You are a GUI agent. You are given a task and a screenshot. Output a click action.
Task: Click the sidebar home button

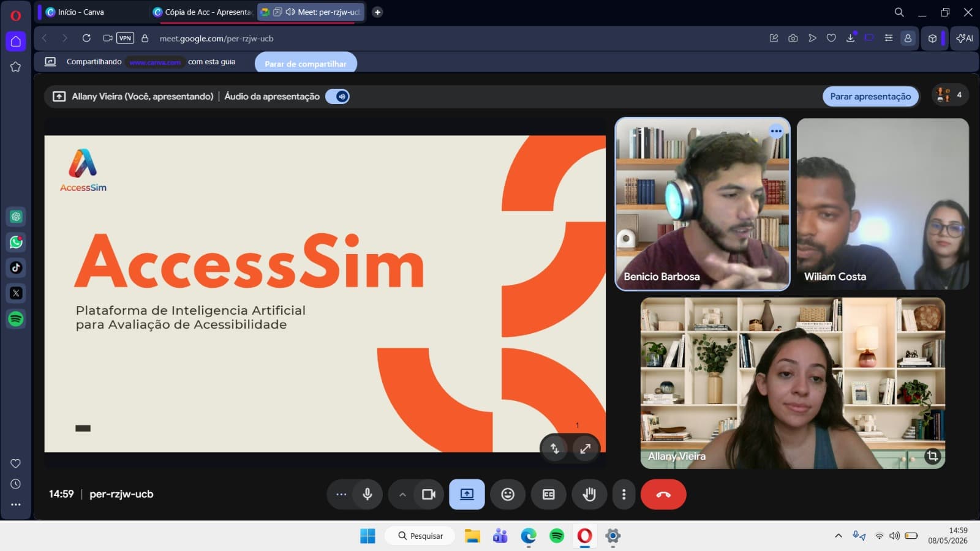pos(16,41)
